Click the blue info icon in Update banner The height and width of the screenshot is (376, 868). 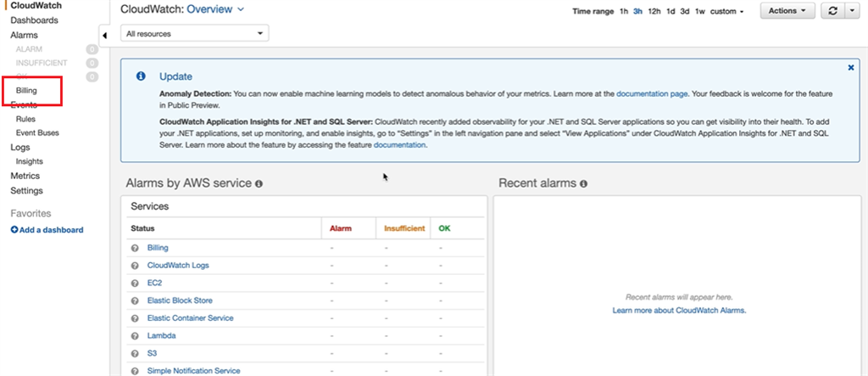pyautogui.click(x=142, y=76)
